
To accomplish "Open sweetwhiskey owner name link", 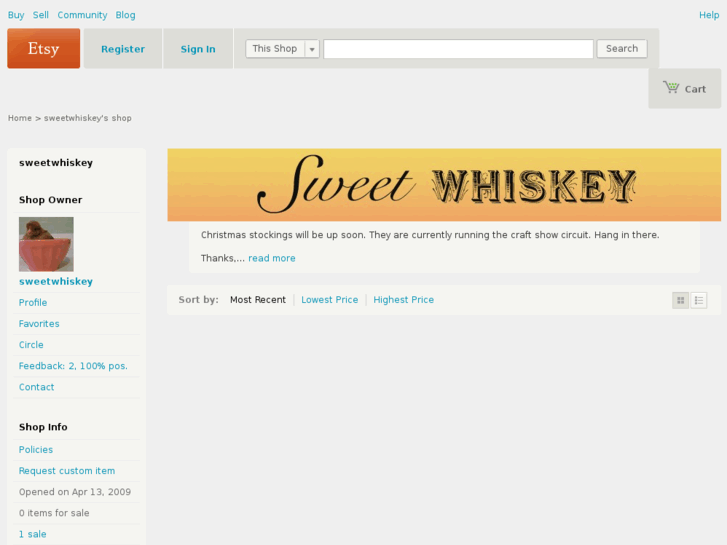I will 56,282.
